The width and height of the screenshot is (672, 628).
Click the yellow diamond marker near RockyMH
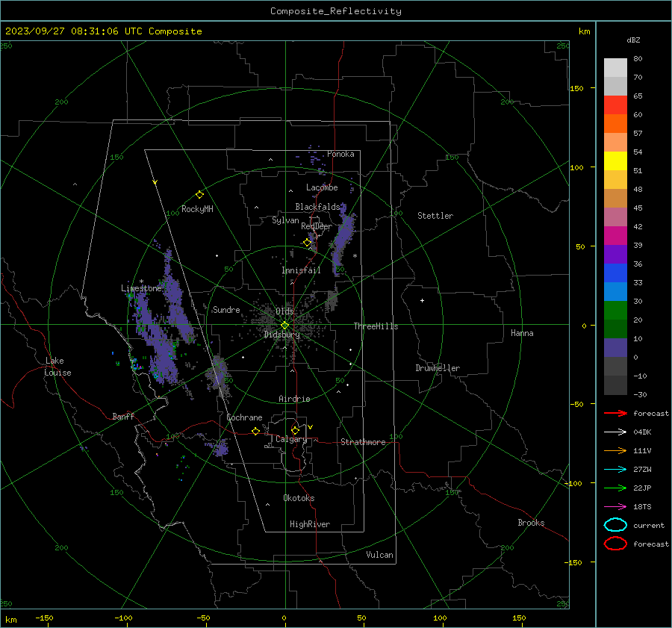[199, 195]
